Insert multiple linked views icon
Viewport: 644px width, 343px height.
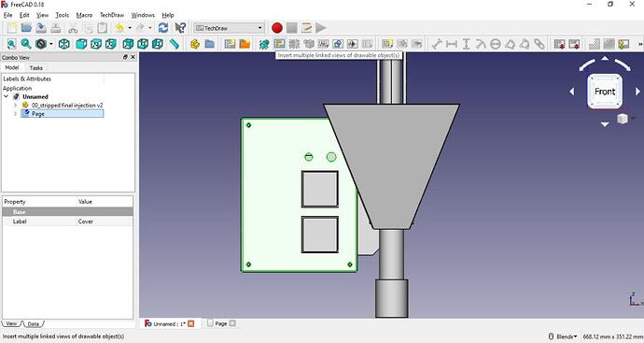279,44
